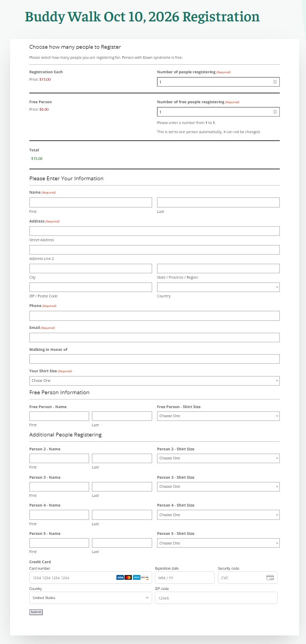306x644 pixels.
Task: Click the Street Address input field
Action: click(x=154, y=231)
